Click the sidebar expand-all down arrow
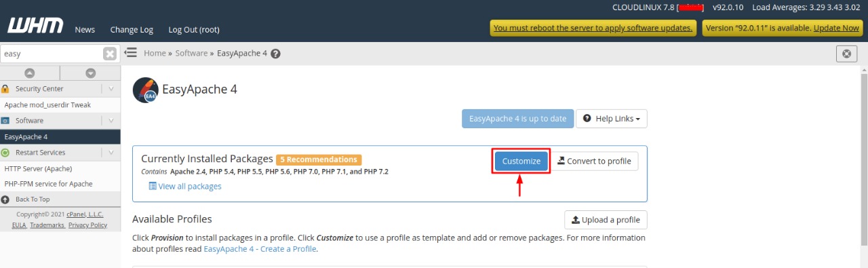Image resolution: width=868 pixels, height=268 pixels. [90, 73]
